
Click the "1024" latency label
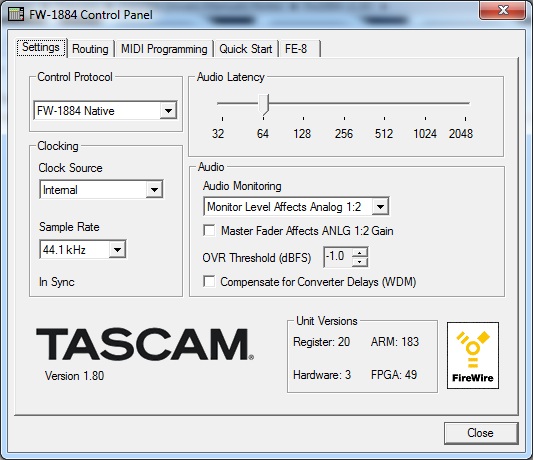[425, 133]
